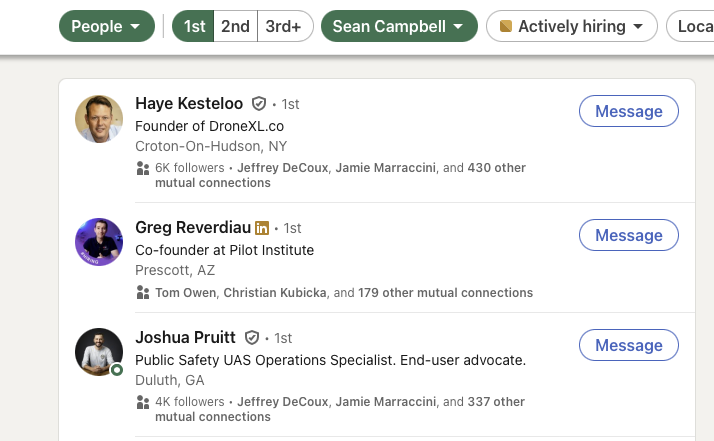Open Greg Reverdiau's profile name link
This screenshot has width=714, height=441.
click(193, 227)
